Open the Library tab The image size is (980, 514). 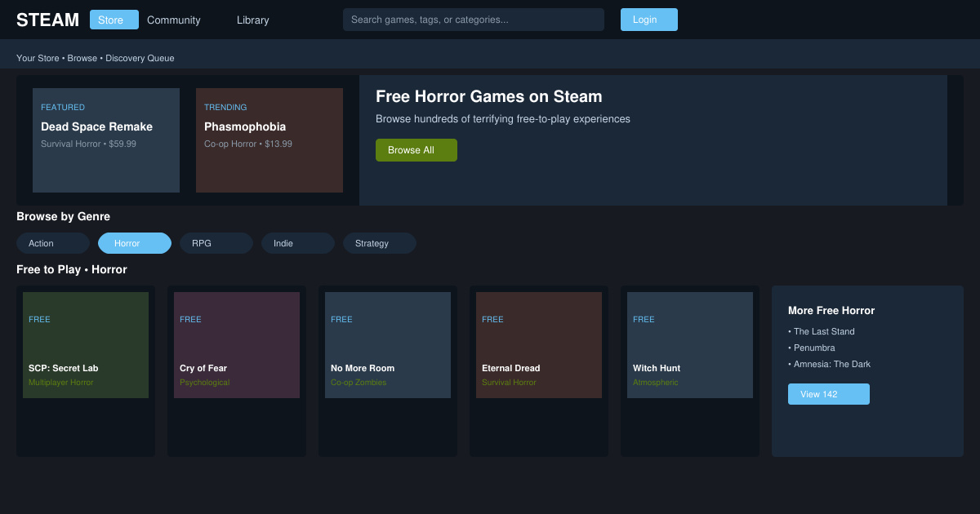253,20
